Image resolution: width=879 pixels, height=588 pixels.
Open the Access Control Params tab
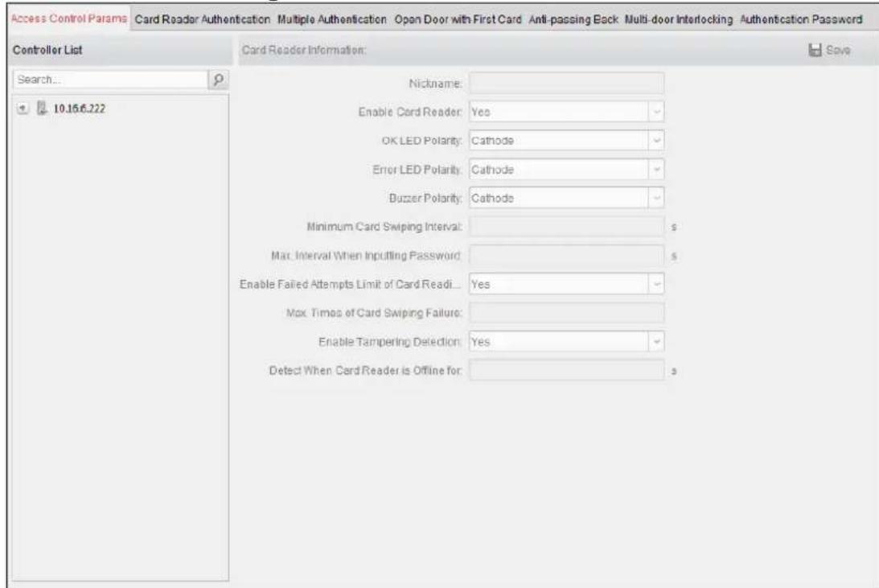[69, 19]
